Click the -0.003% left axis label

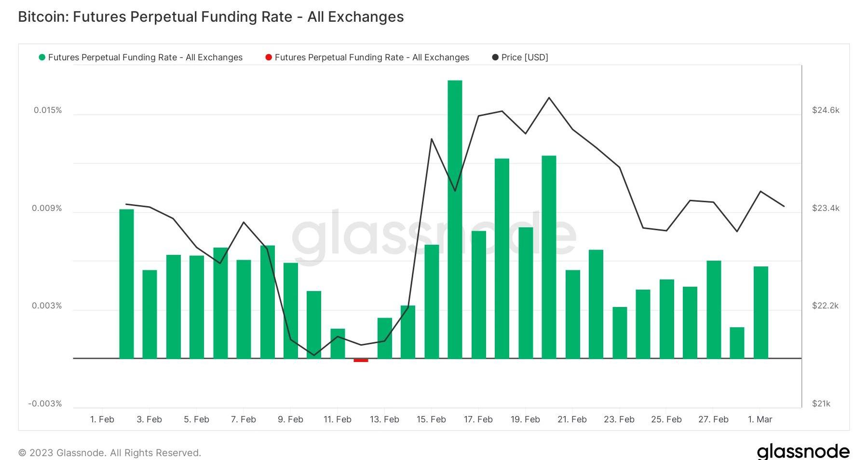45,404
